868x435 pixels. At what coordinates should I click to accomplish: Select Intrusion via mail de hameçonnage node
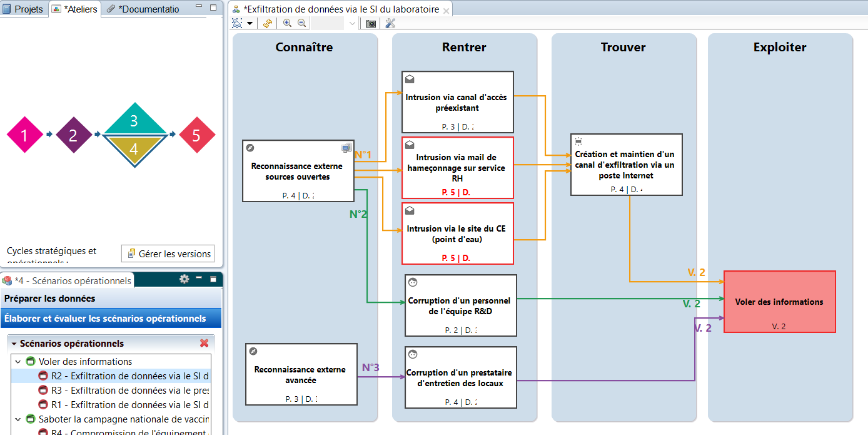click(457, 168)
